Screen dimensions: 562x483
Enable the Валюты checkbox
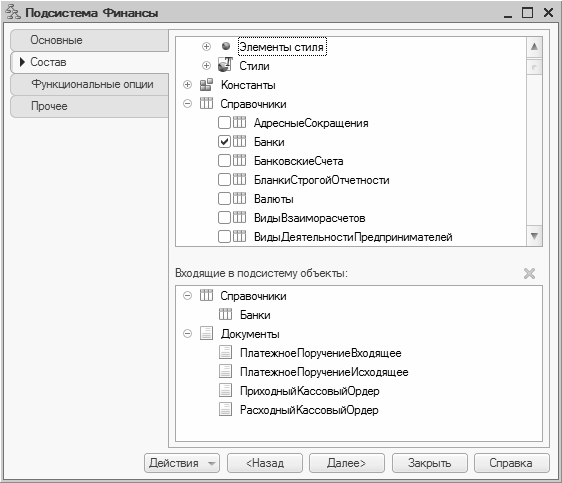224,199
